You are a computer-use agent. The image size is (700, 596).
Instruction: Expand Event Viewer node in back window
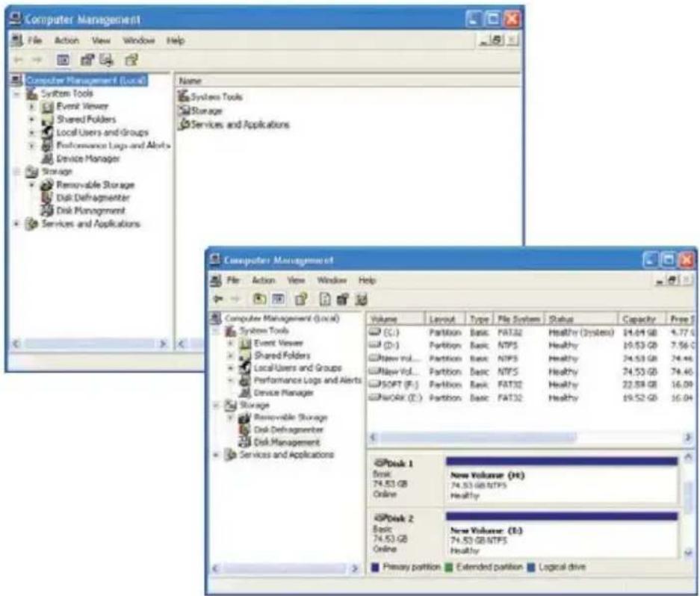click(x=31, y=107)
